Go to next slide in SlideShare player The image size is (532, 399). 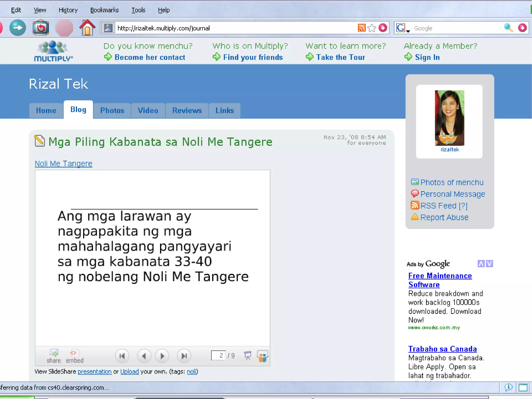(162, 356)
